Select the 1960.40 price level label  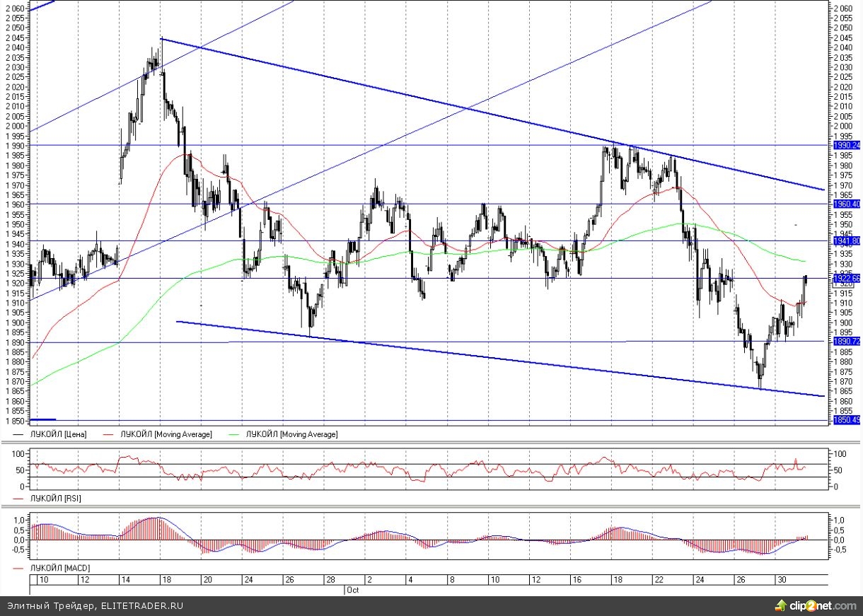(x=846, y=204)
